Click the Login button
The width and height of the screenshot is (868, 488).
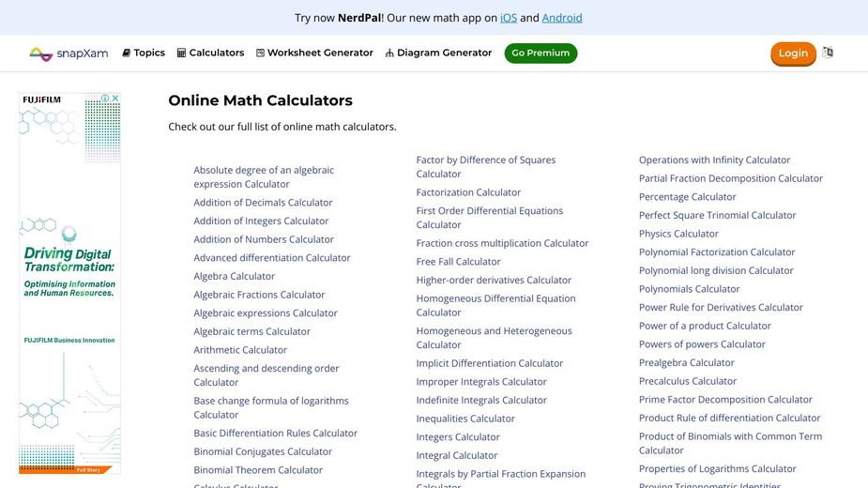click(x=793, y=53)
